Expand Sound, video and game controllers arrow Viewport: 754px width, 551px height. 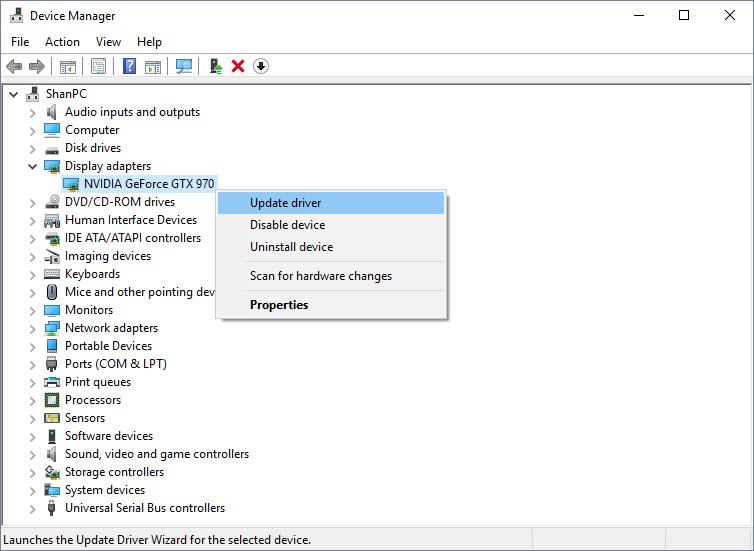click(x=32, y=455)
